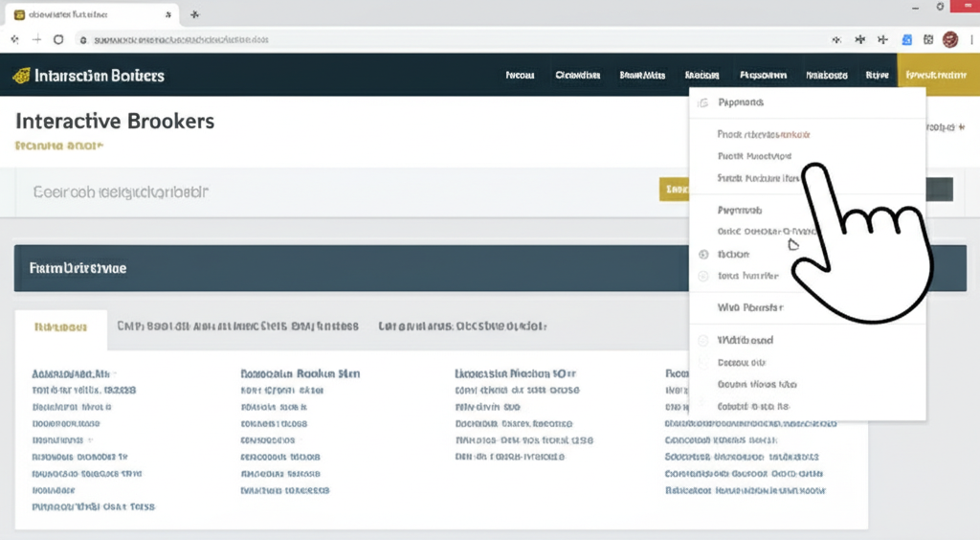Viewport: 980px width, 540px height.
Task: Open a new browser tab with plus icon
Action: click(195, 14)
